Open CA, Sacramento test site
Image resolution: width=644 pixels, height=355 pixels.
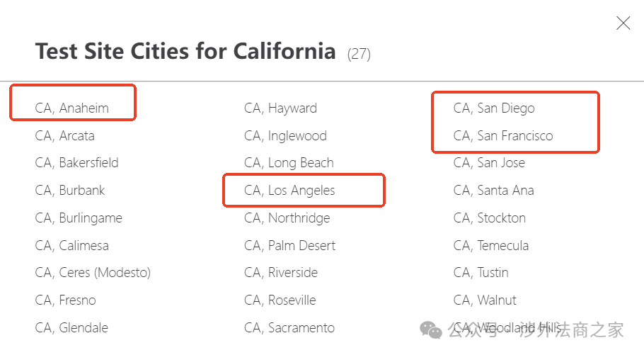click(289, 328)
